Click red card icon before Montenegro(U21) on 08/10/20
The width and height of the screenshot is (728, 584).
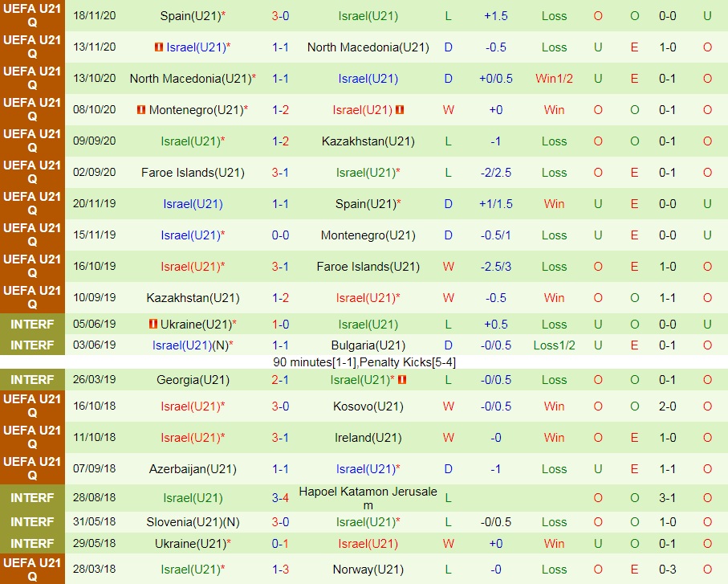141,109
